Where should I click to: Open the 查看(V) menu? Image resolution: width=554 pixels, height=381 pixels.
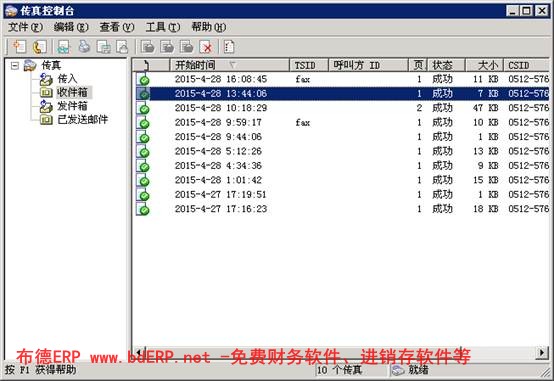(117, 27)
